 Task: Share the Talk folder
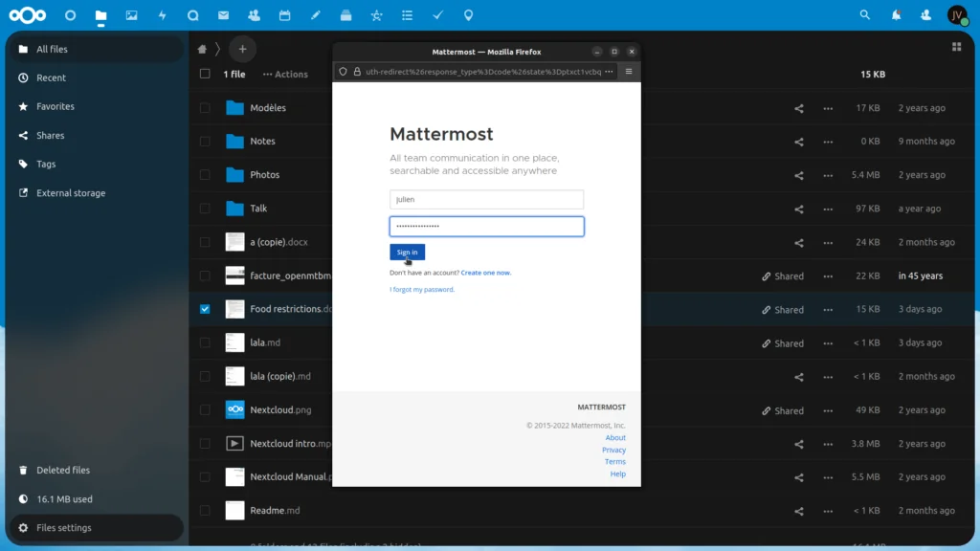799,209
